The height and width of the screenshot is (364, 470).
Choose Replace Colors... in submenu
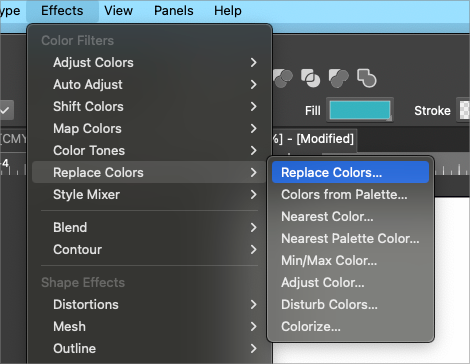pyautogui.click(x=350, y=172)
